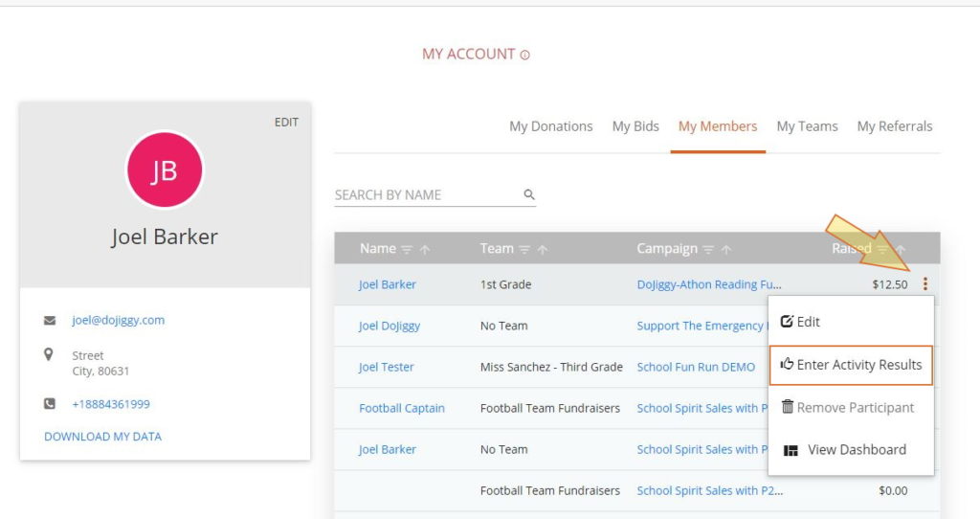
Task: Click EDIT on the profile card
Action: pos(286,123)
